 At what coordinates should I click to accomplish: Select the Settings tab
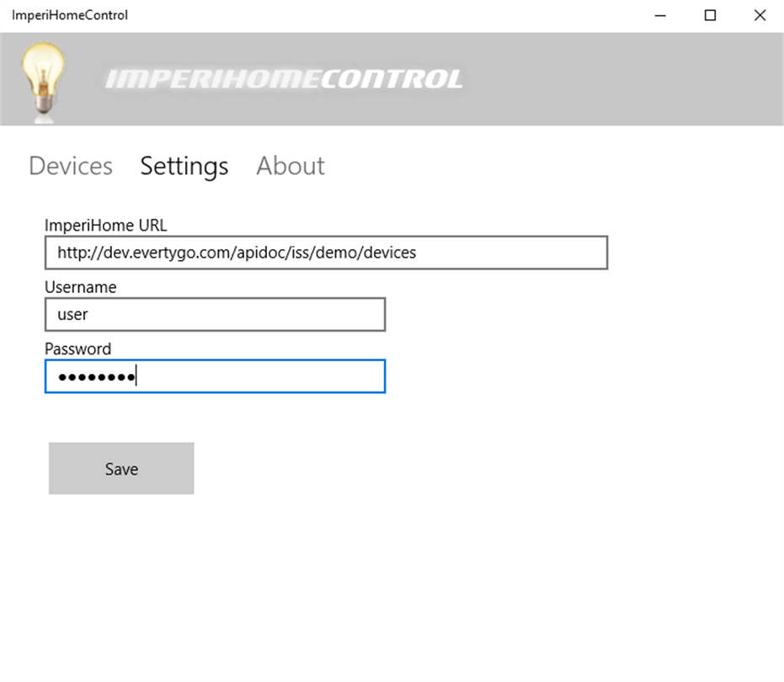pos(184,167)
